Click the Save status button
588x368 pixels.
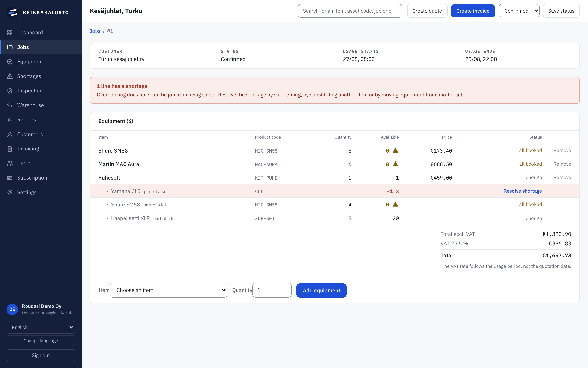(561, 11)
